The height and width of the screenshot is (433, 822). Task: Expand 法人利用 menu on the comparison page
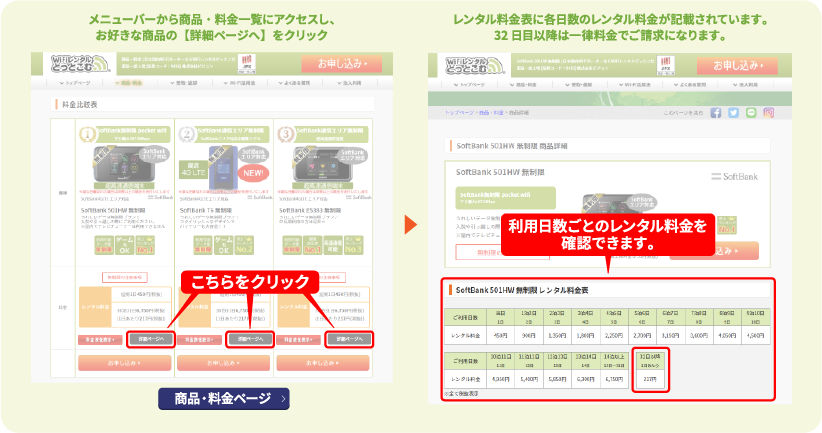(x=350, y=83)
